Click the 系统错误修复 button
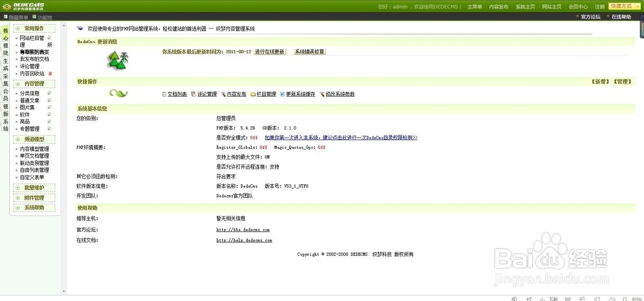 tap(310, 52)
